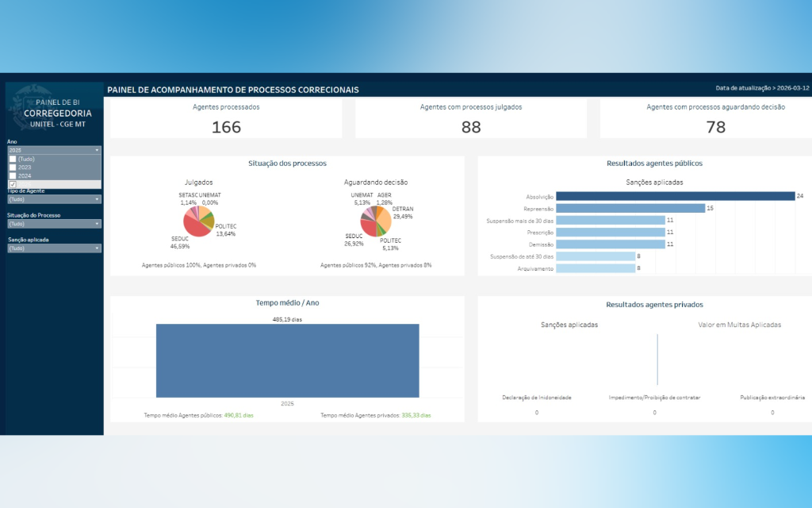Click the Prescrição bar with value 11
This screenshot has width=812, height=508.
click(610, 233)
